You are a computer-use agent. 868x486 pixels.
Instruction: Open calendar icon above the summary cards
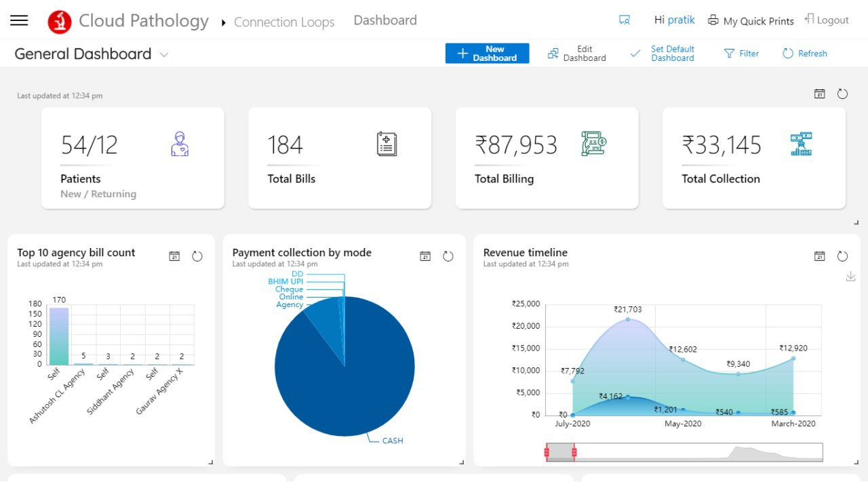point(820,94)
